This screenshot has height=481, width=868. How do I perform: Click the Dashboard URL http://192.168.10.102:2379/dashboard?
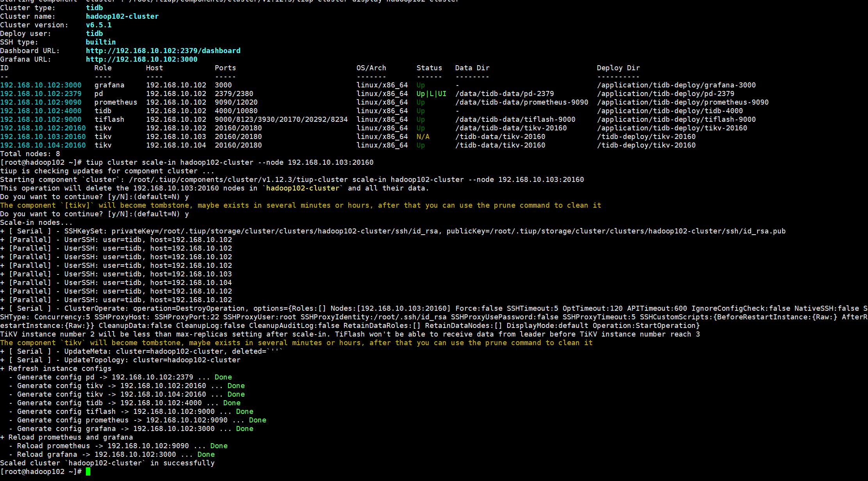tap(163, 51)
